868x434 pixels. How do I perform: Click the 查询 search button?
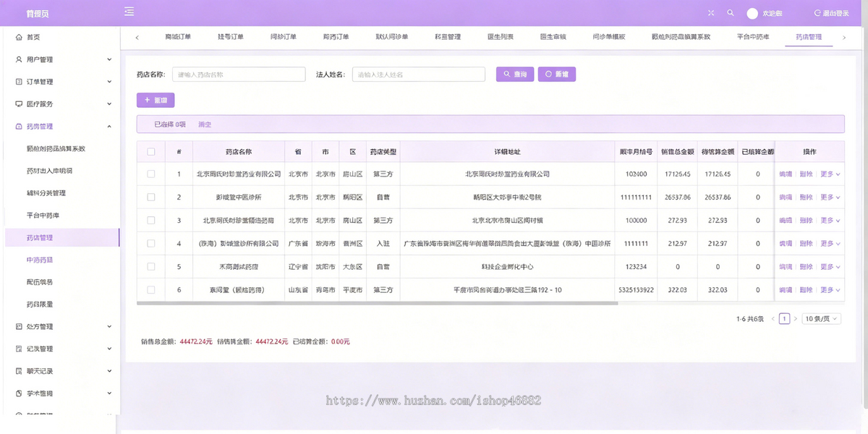(515, 75)
